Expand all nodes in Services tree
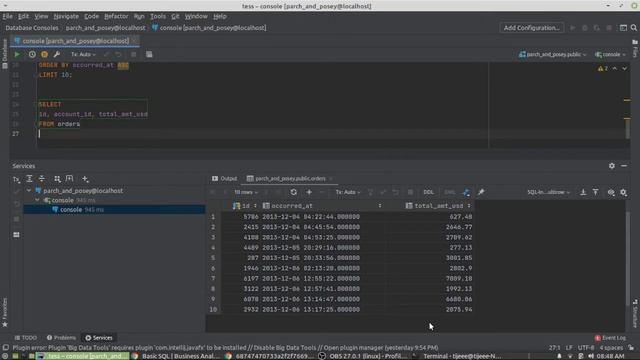 click(29, 179)
